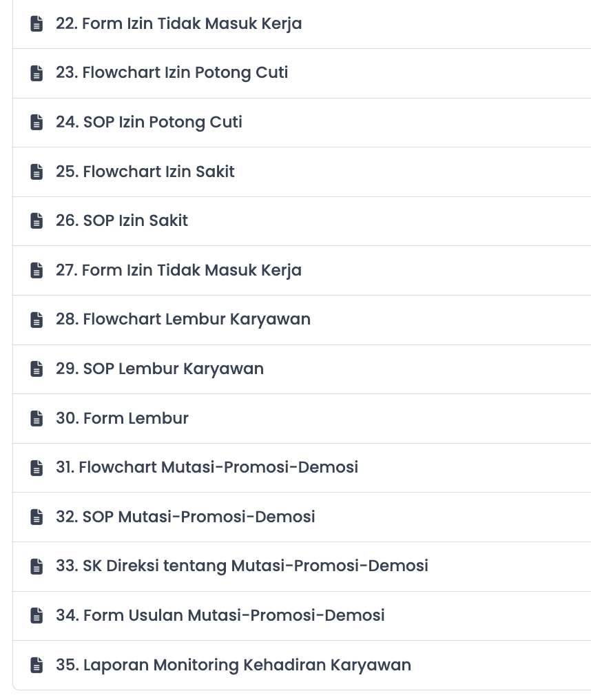The image size is (591, 700).
Task: Select the document icon for 25. Flowchart Izin Sakit
Action: pyautogui.click(x=37, y=172)
